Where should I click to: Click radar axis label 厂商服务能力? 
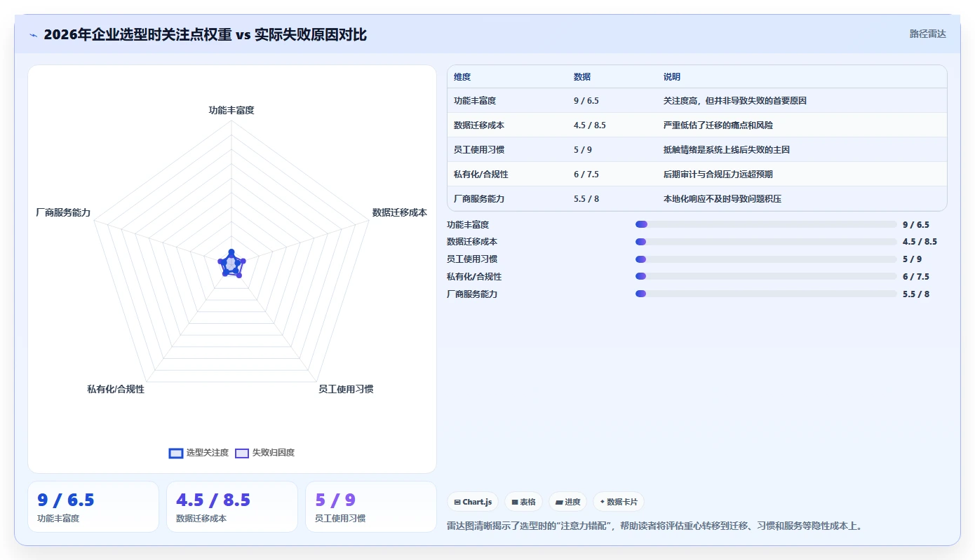point(63,212)
